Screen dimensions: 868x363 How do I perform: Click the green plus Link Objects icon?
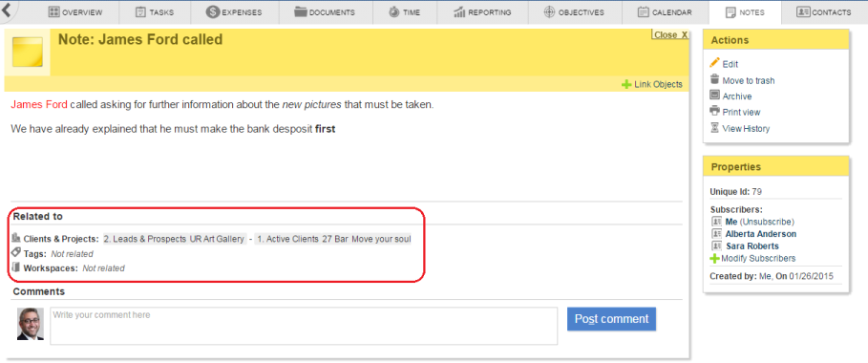click(x=626, y=85)
